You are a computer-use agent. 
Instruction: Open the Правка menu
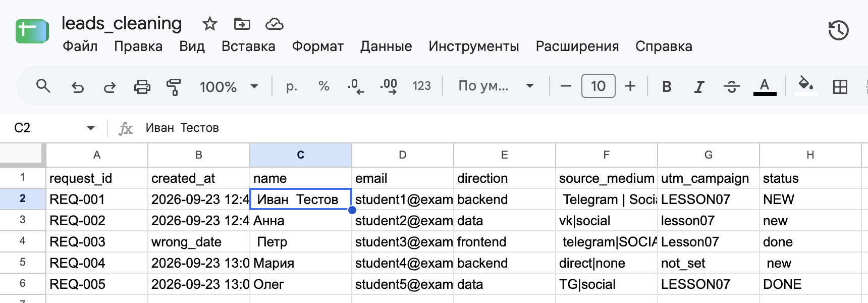click(138, 46)
